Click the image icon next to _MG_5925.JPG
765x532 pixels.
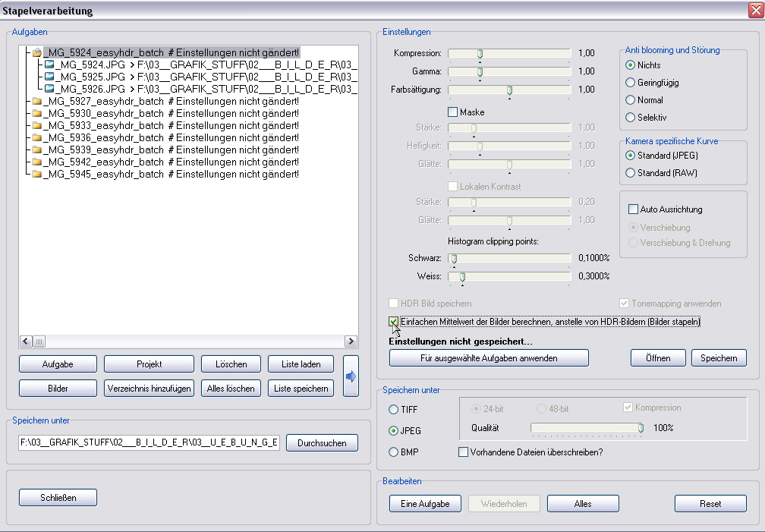tap(49, 77)
